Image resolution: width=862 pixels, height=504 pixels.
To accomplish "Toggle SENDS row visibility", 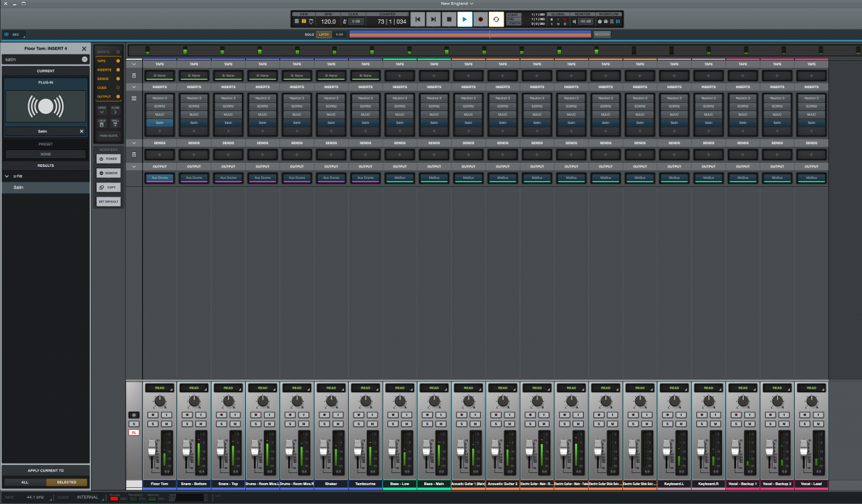I will click(108, 79).
